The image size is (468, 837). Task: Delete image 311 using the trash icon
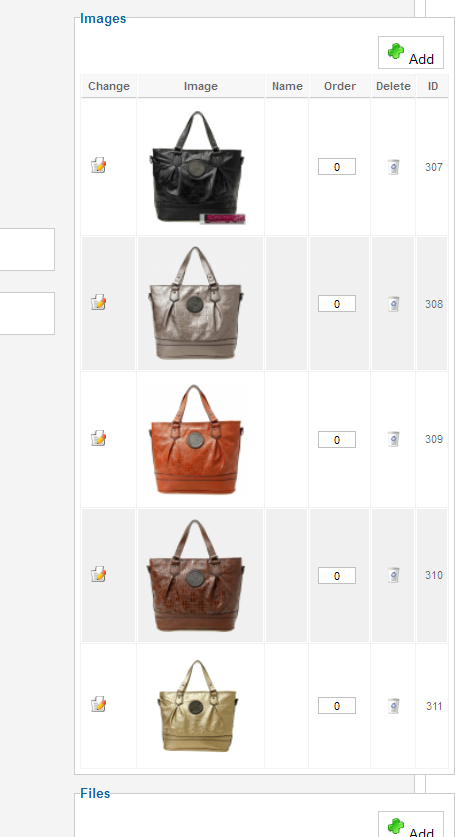pos(393,706)
